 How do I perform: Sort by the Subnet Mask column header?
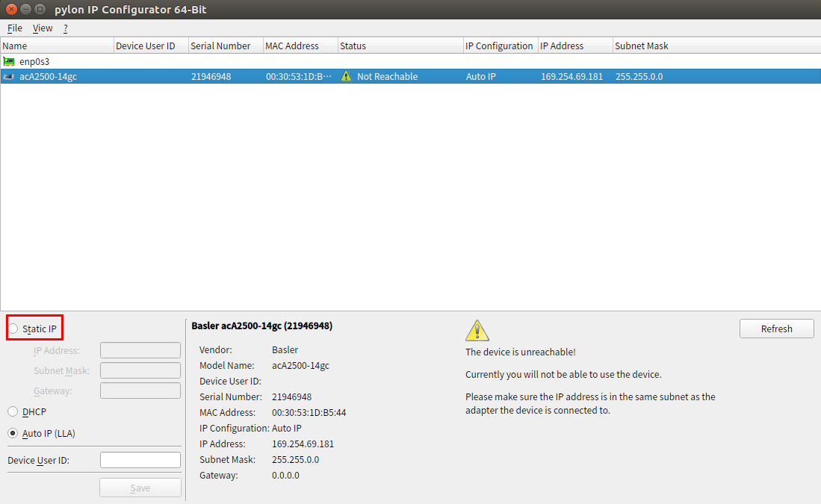click(716, 46)
